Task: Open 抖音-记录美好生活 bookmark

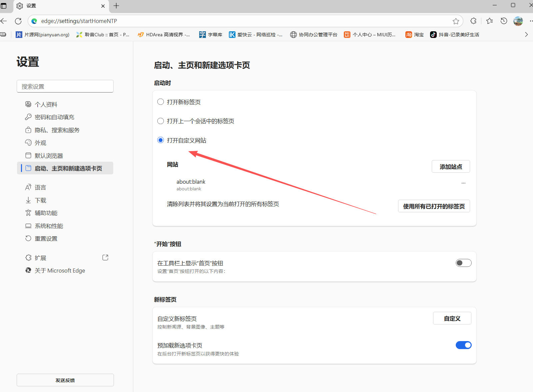Action: click(x=454, y=35)
